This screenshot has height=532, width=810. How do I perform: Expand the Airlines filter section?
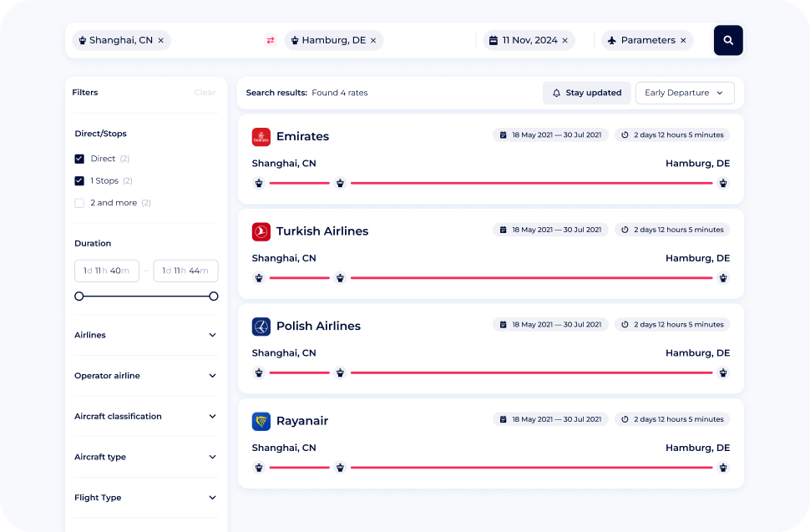tap(146, 335)
